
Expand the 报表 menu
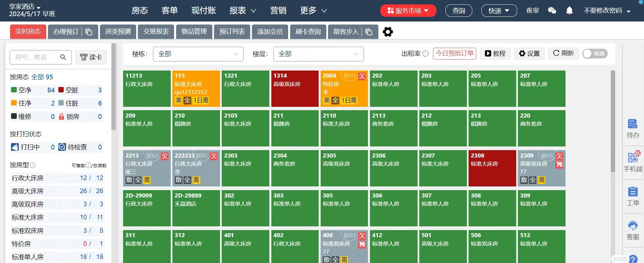point(243,11)
